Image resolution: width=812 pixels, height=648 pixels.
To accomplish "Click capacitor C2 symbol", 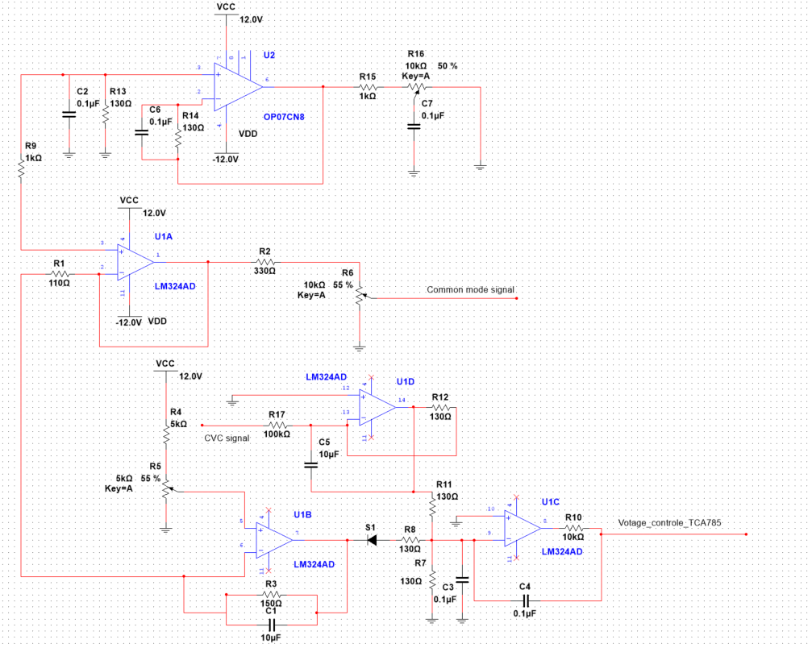I will [69, 114].
